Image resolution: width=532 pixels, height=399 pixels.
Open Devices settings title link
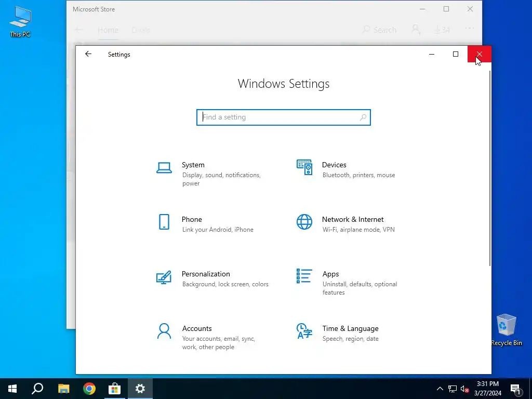(334, 165)
